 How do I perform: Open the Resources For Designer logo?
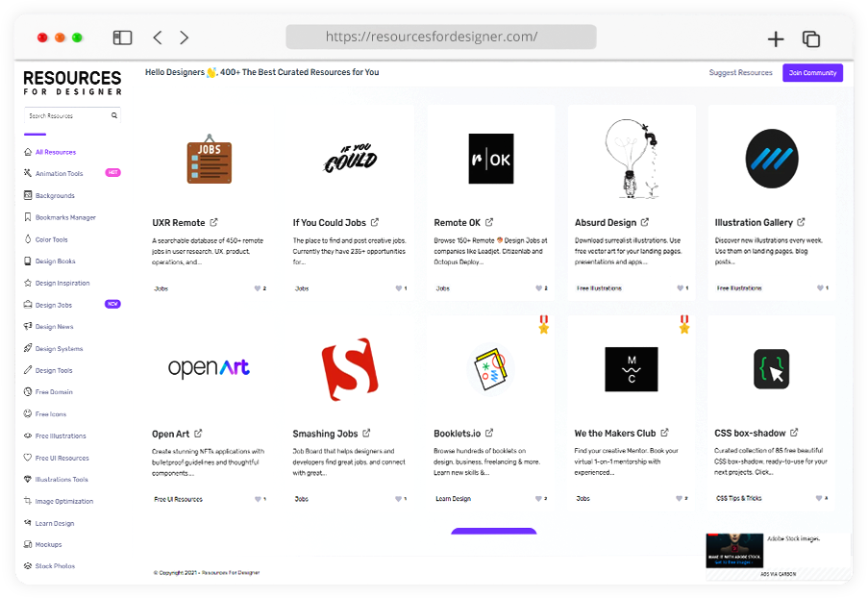(x=72, y=83)
